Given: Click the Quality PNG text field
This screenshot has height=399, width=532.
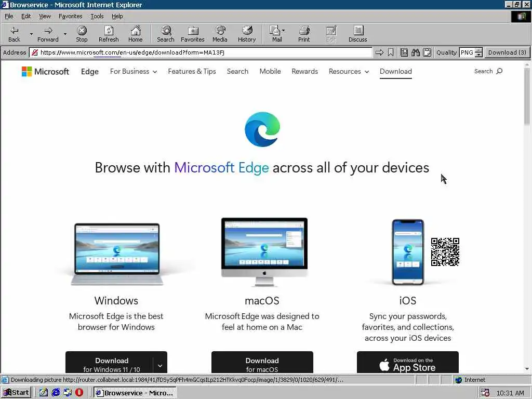Looking at the screenshot, I should pyautogui.click(x=467, y=52).
